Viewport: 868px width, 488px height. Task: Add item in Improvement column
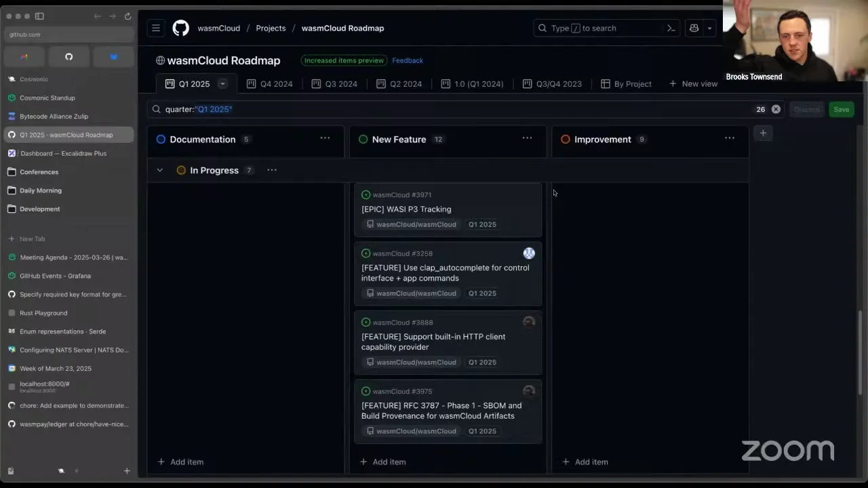(585, 462)
